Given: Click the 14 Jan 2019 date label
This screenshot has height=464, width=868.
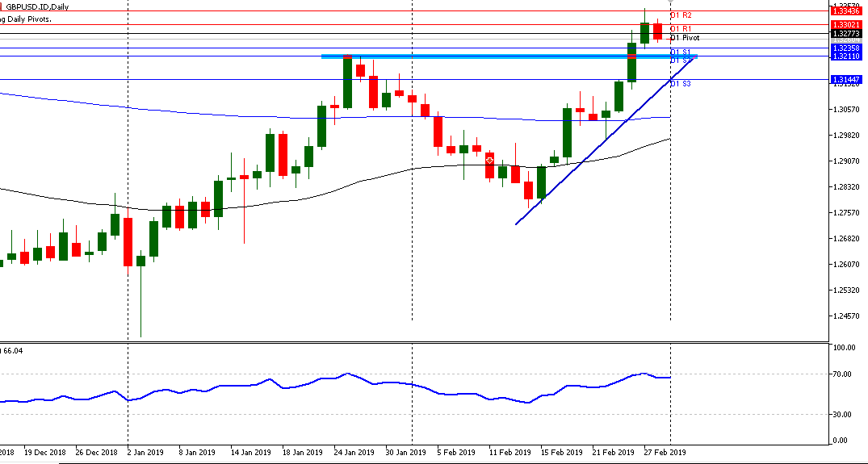Looking at the screenshot, I should pos(251,453).
